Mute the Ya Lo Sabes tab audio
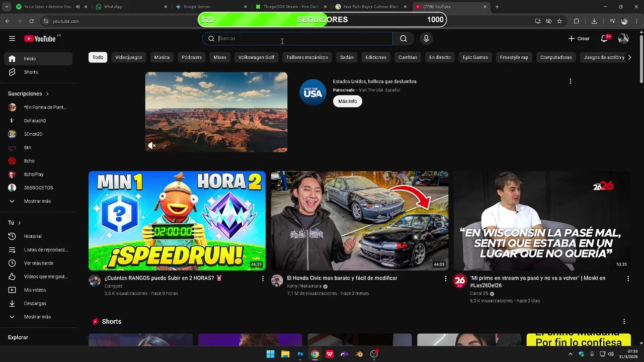This screenshot has width=644, height=362. point(77,7)
